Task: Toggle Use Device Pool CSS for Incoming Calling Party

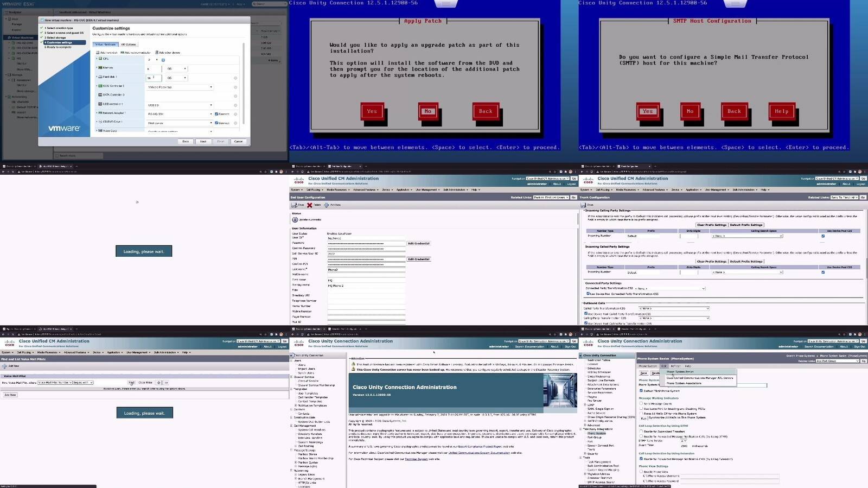Action: [823, 236]
